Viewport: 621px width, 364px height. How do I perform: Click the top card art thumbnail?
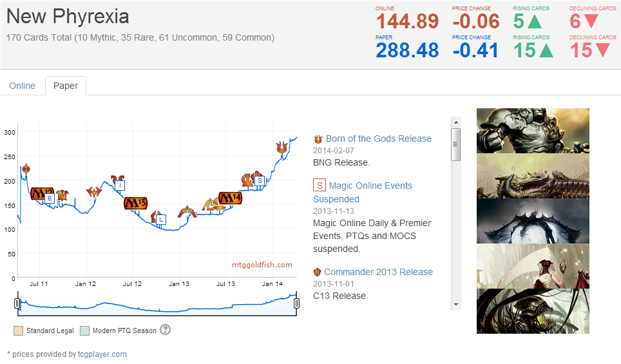click(x=533, y=131)
